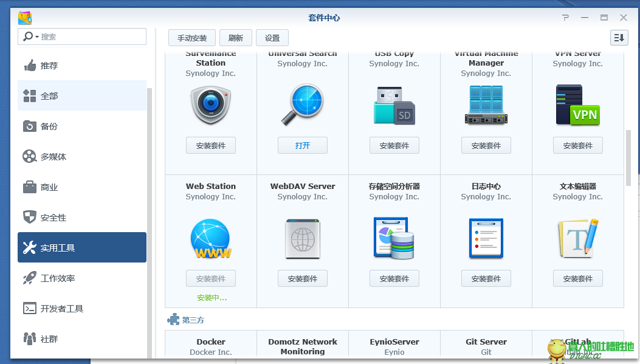The width and height of the screenshot is (640, 364).
Task: Click the package list vertical scrollbar
Action: click(628, 158)
